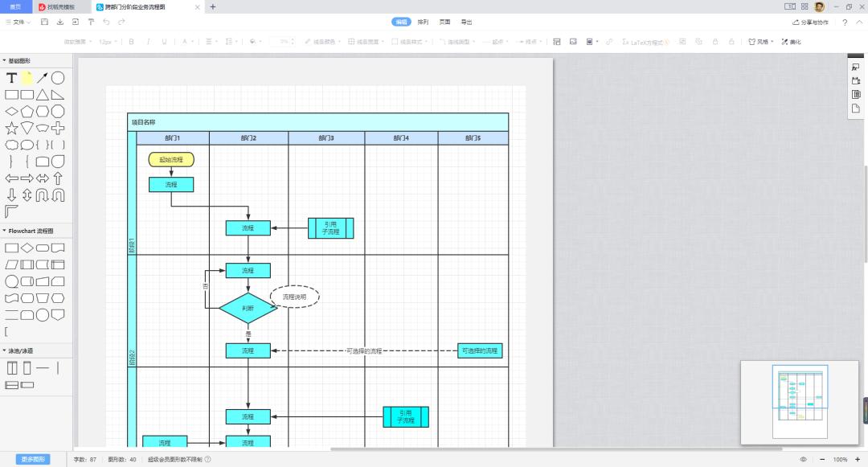
Task: Select the left arrow shape
Action: click(x=11, y=178)
